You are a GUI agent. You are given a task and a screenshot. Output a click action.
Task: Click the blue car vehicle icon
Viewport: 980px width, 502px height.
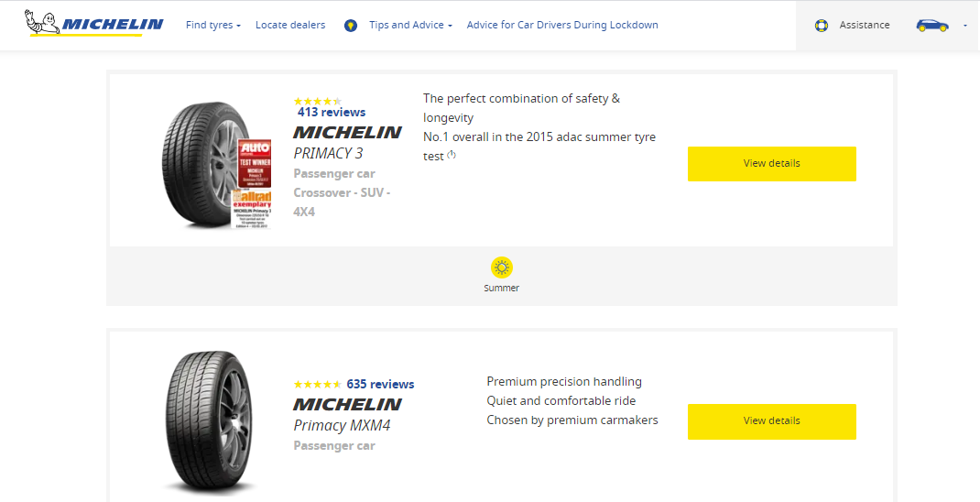coord(931,26)
